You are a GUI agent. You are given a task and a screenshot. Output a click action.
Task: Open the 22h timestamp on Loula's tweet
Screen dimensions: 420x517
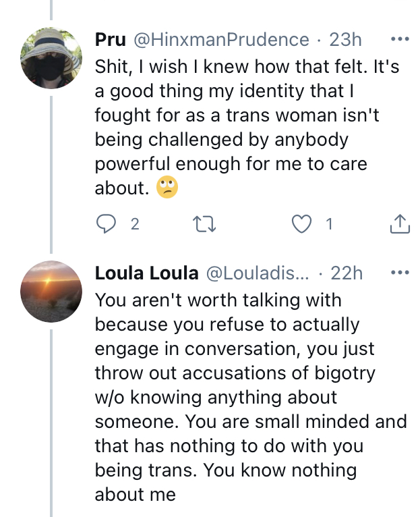click(x=347, y=273)
